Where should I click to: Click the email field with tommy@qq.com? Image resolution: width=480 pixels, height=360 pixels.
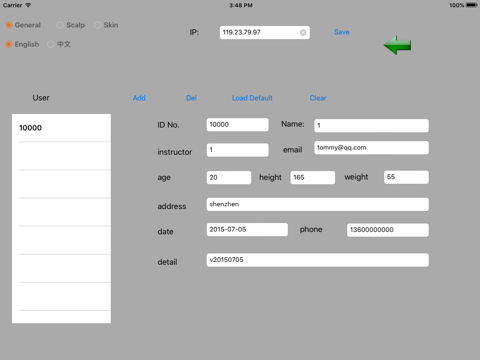[x=371, y=148]
